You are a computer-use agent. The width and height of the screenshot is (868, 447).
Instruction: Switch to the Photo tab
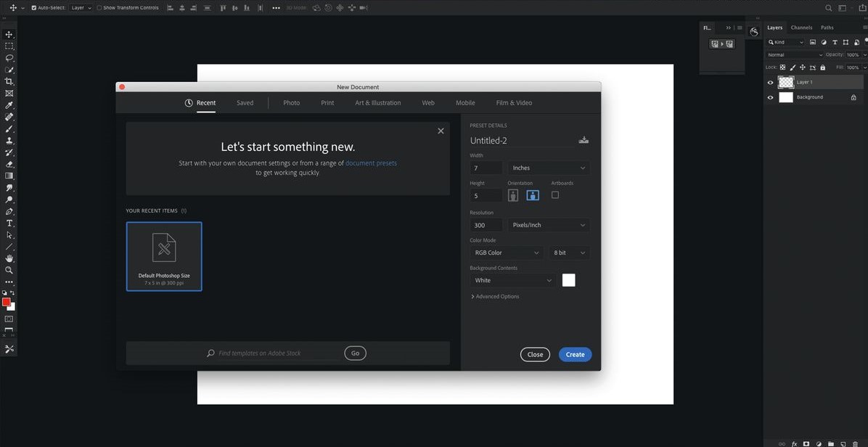pyautogui.click(x=292, y=103)
